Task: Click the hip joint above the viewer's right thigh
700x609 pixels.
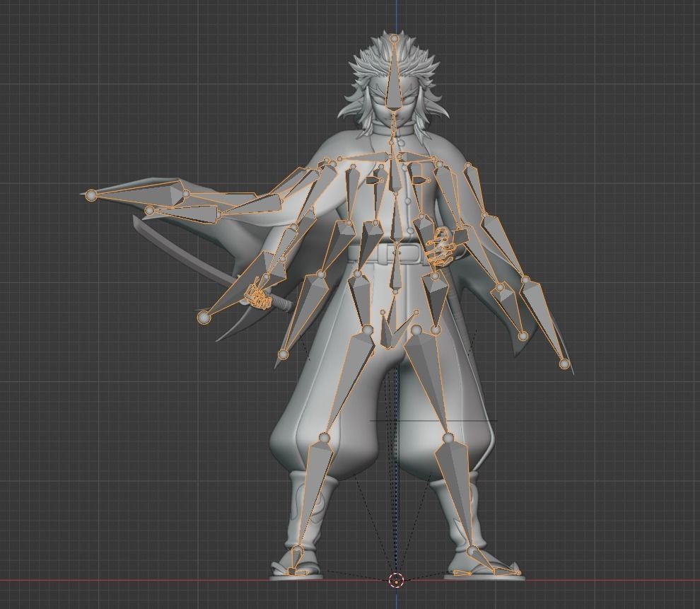Action: pos(416,330)
